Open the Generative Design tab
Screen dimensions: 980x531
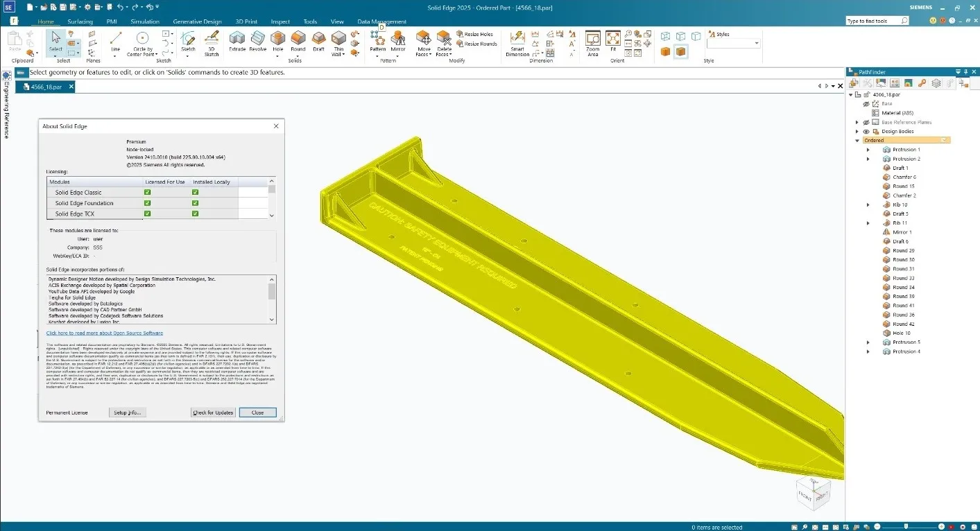pos(197,21)
